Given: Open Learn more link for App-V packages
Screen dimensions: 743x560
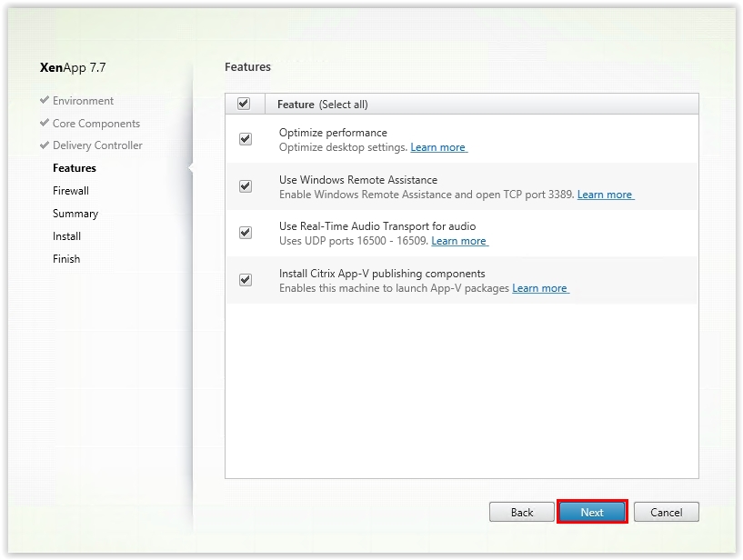Looking at the screenshot, I should click(540, 288).
